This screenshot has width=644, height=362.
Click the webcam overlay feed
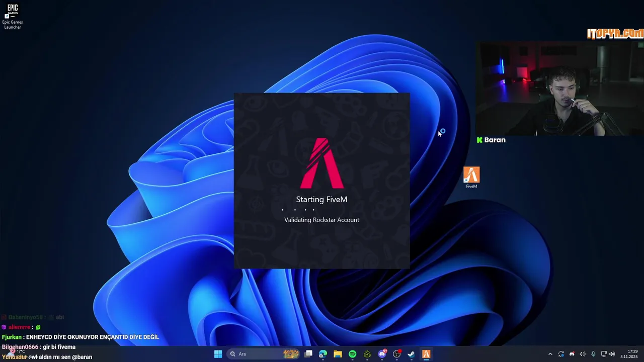coord(559,89)
